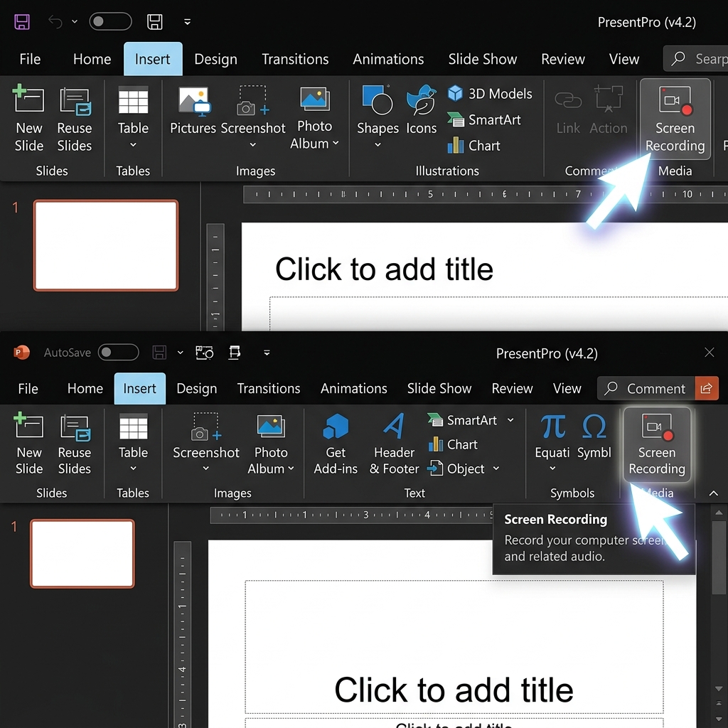
Task: Click the title placeholder in bottom window
Action: [454, 646]
